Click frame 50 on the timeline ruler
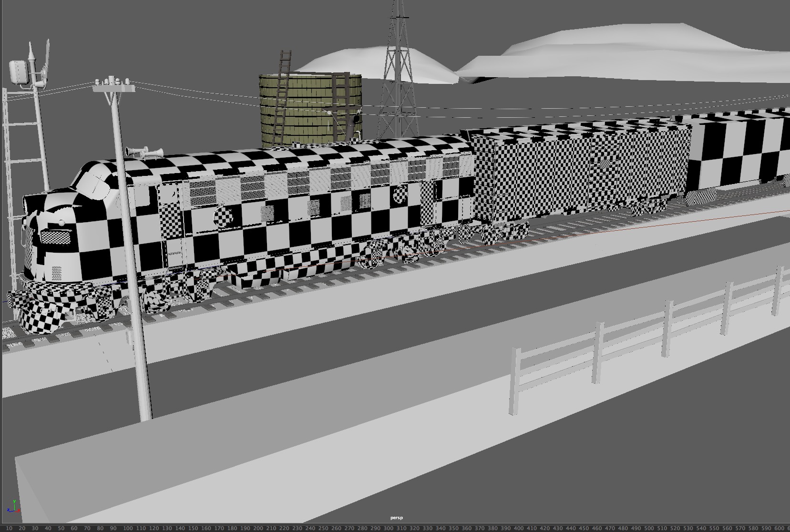This screenshot has width=790, height=532. pos(61,528)
